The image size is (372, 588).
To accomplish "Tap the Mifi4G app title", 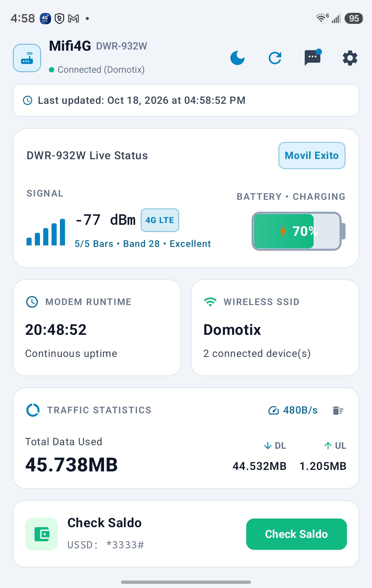I will point(70,46).
